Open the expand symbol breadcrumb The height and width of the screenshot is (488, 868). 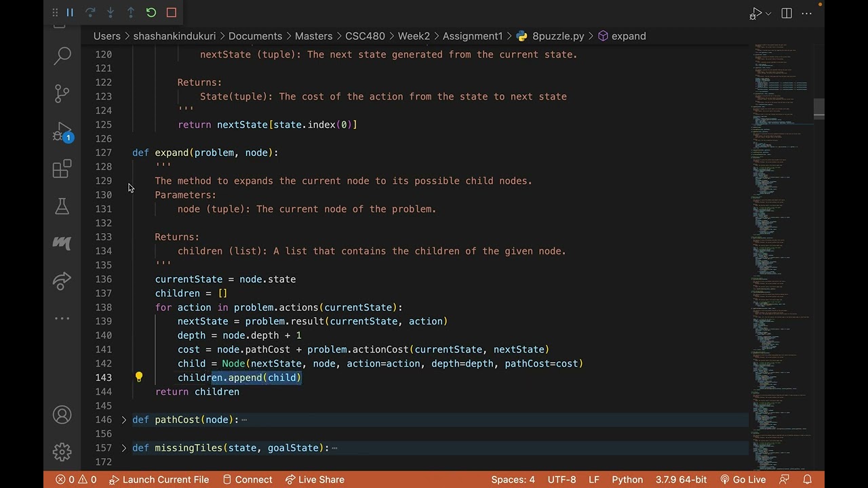622,36
